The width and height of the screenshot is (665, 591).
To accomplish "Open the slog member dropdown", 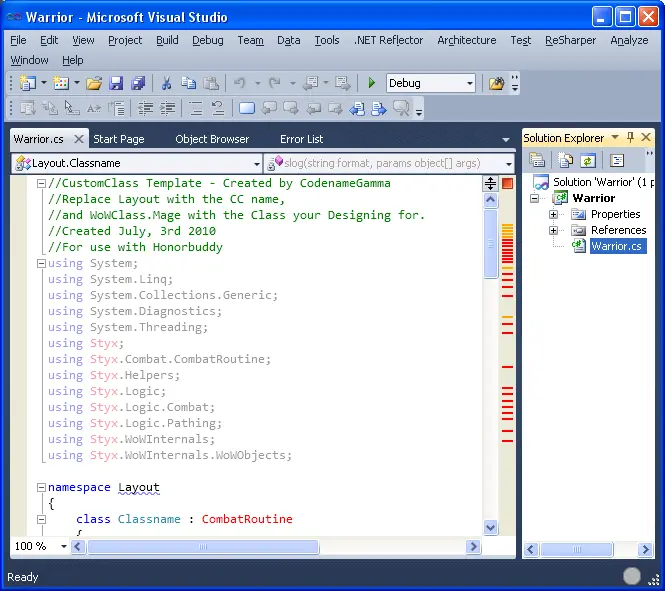I will click(509, 164).
